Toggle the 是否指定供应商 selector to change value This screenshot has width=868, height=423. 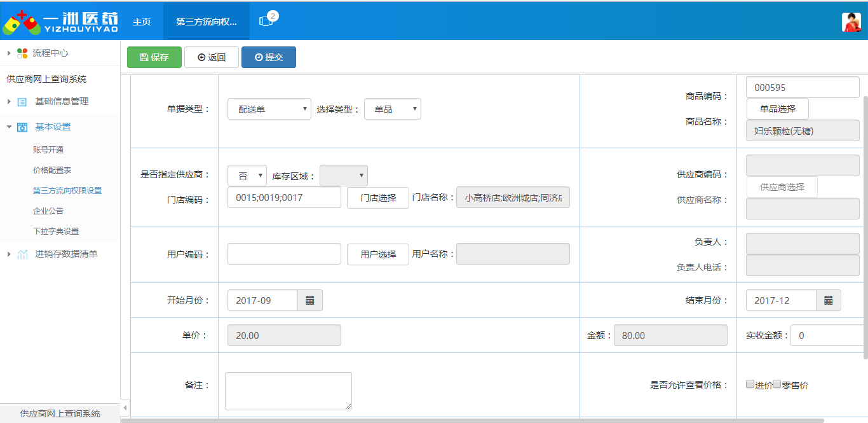[247, 176]
